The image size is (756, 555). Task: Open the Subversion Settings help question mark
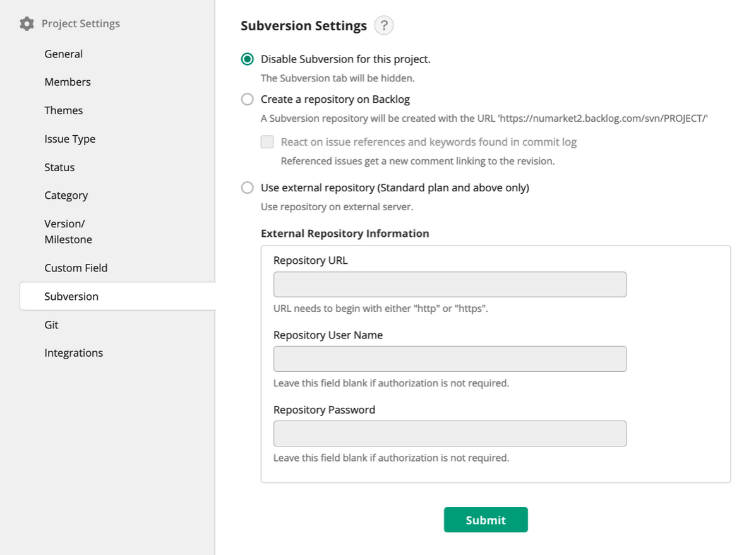click(x=384, y=25)
